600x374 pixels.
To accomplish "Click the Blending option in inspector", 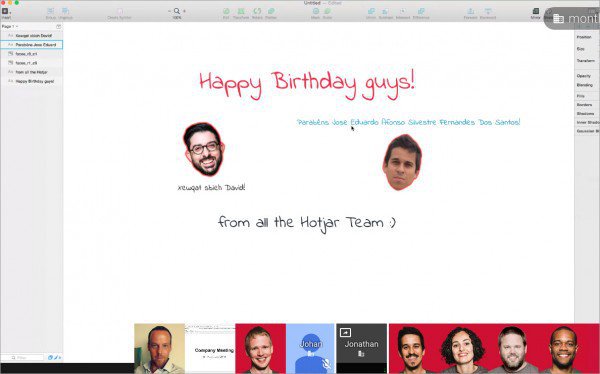I will (585, 85).
